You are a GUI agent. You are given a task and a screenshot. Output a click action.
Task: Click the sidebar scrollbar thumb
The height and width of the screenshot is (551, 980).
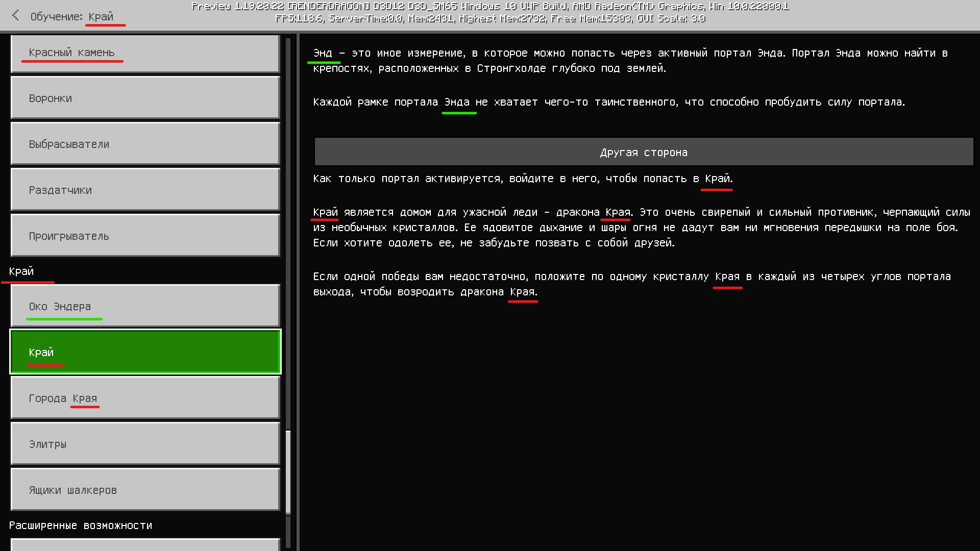coord(288,472)
